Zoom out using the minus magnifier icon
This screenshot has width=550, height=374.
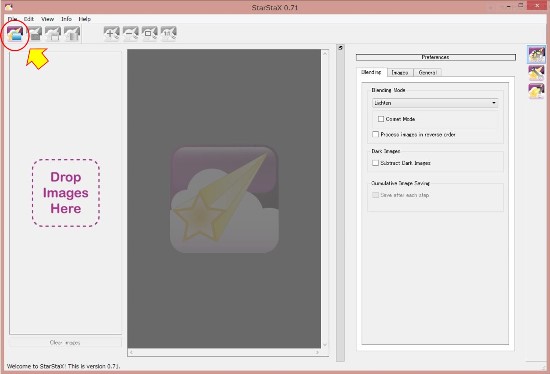[x=130, y=33]
